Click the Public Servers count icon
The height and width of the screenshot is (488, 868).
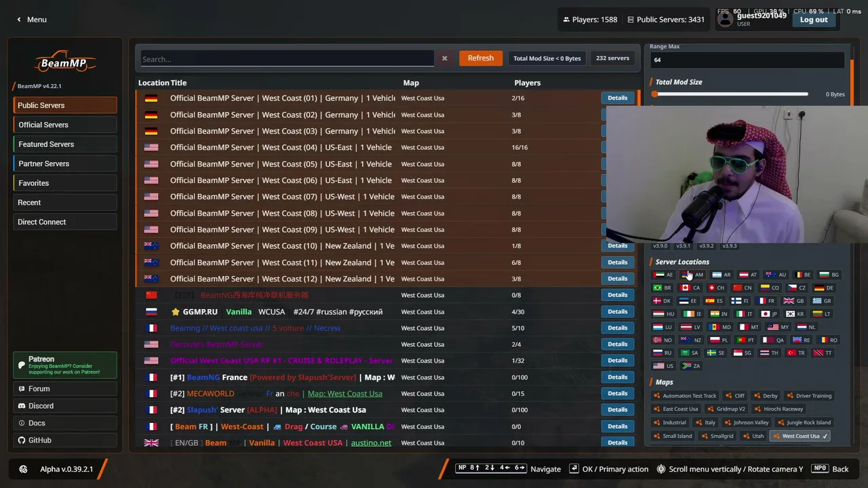coord(631,20)
